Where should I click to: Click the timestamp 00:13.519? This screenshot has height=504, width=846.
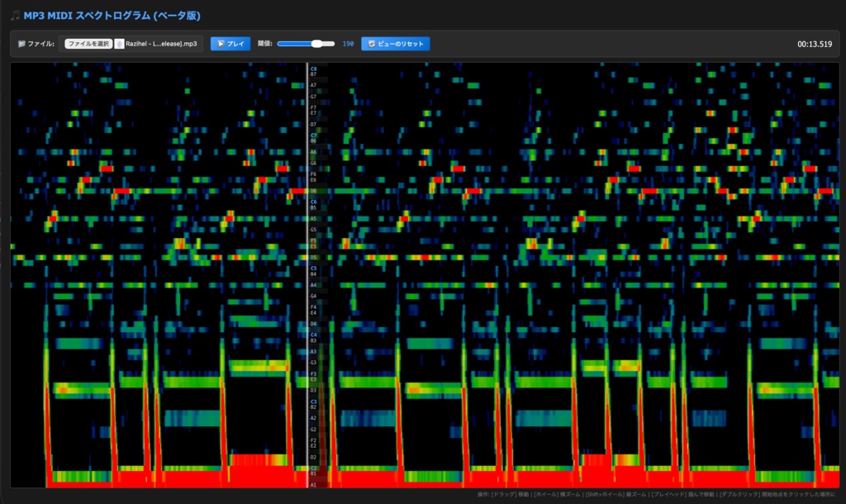[x=815, y=45]
